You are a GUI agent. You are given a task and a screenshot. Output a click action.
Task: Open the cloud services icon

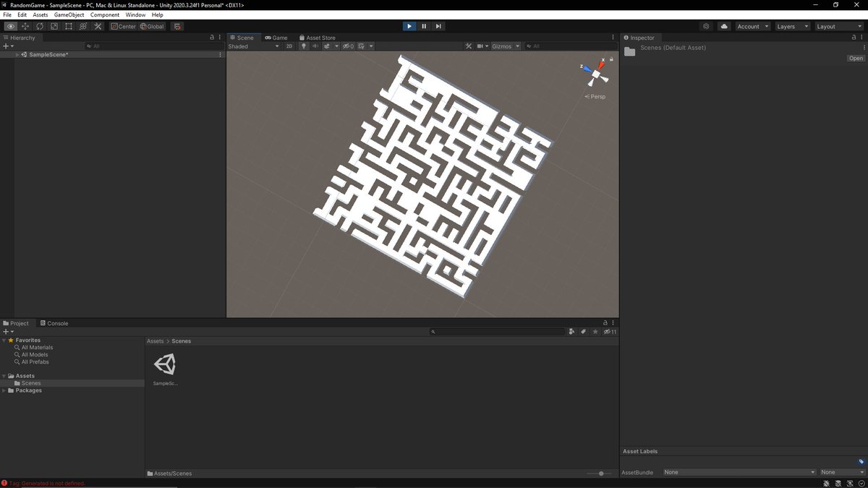coord(724,26)
